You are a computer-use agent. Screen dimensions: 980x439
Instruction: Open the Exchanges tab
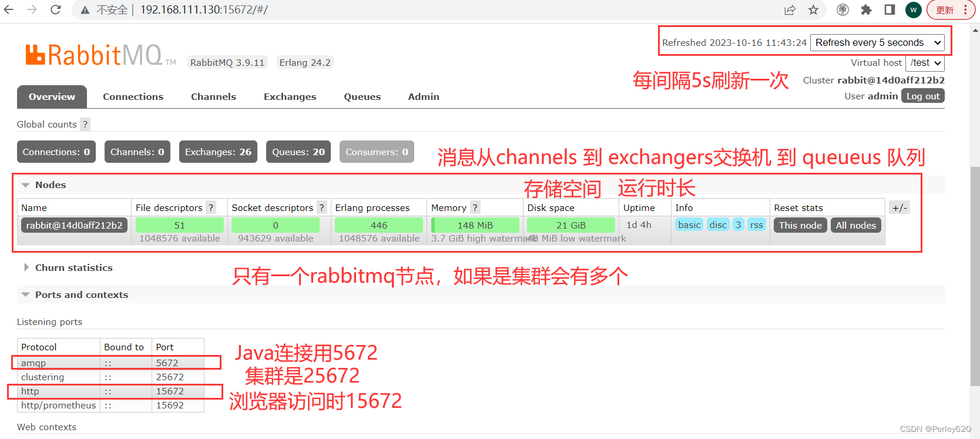pos(290,97)
